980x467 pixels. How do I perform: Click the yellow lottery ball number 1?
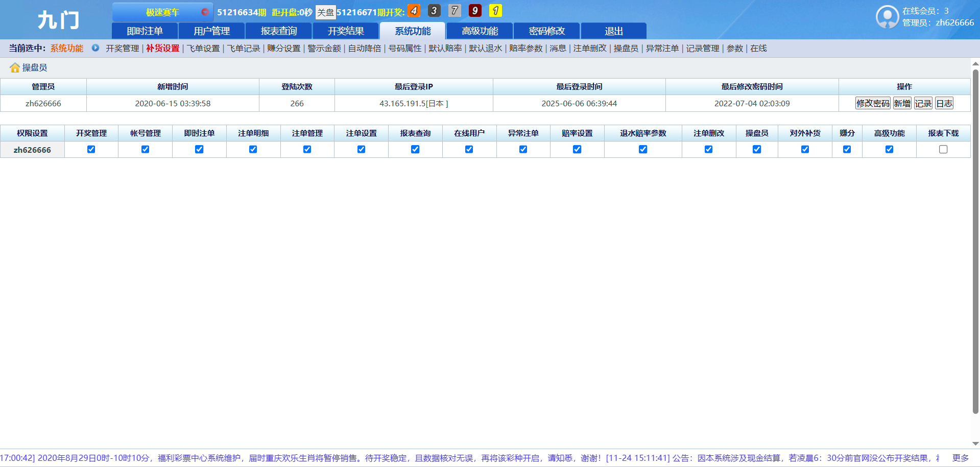[x=495, y=11]
